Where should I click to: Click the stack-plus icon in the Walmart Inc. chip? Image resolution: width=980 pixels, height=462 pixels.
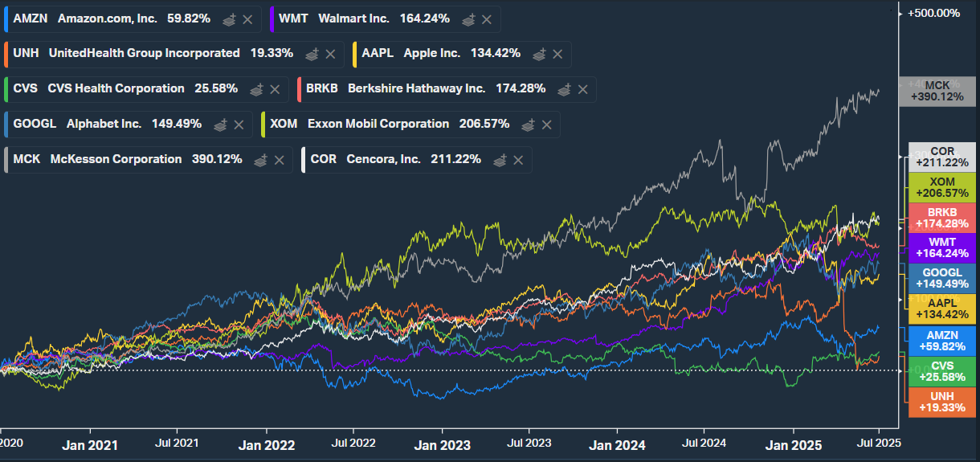468,18
